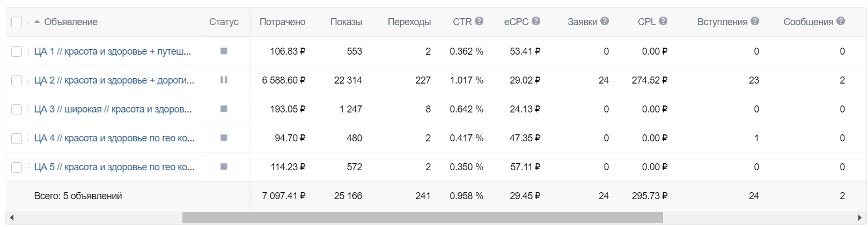Click the help icon next to CTR
This screenshot has height=227, width=868.
(479, 21)
